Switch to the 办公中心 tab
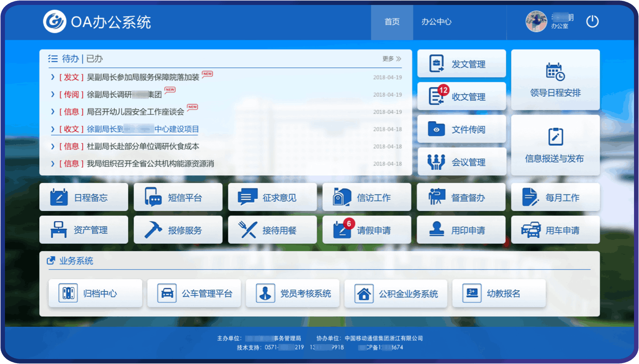 (x=436, y=22)
